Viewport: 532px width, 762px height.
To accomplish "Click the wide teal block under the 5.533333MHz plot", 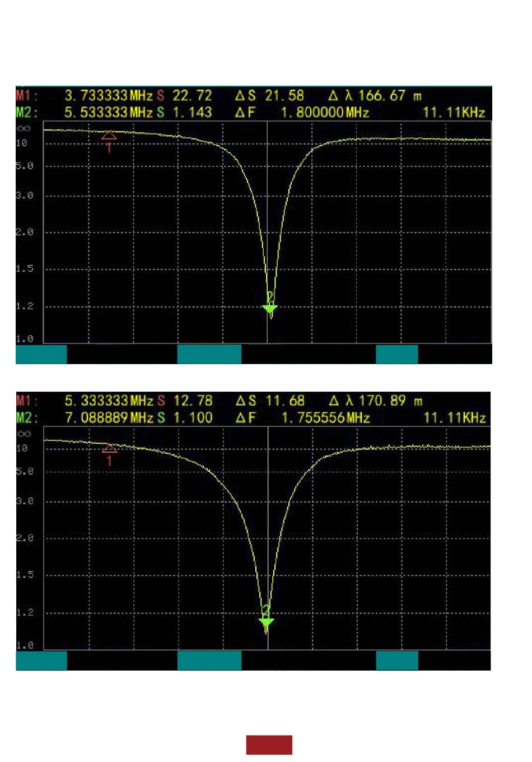I will (209, 354).
